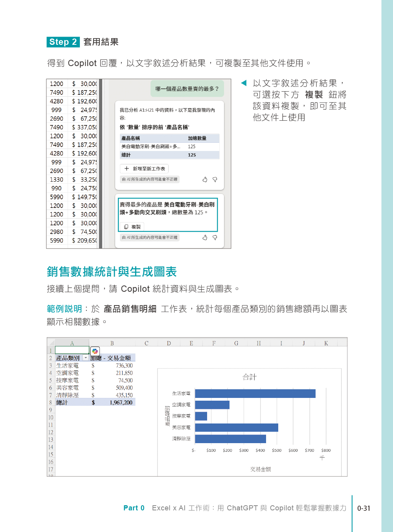Viewport: 393px width, 532px height.
Task: Thumbs up the text summary response
Action: point(205,237)
